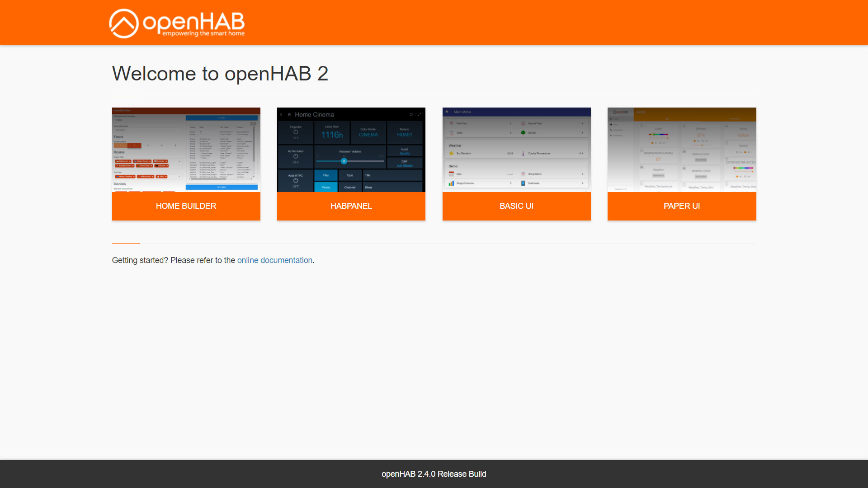This screenshot has width=868, height=488.
Task: Click 'openHAB 2.4.0 Release Build' footer text
Action: [434, 474]
